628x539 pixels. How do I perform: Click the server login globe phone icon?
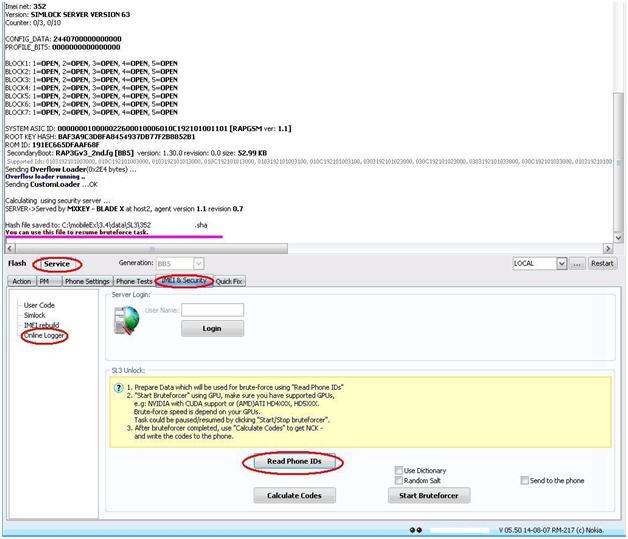[126, 320]
